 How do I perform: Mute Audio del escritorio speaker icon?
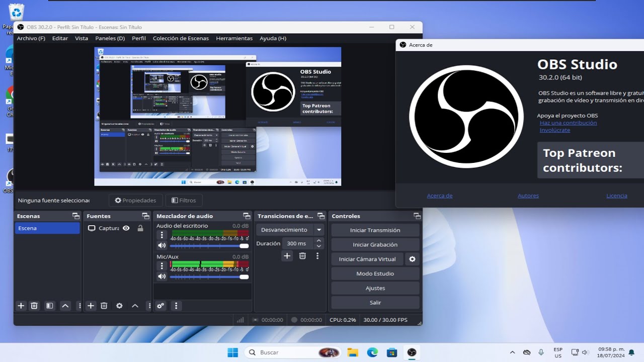point(162,246)
